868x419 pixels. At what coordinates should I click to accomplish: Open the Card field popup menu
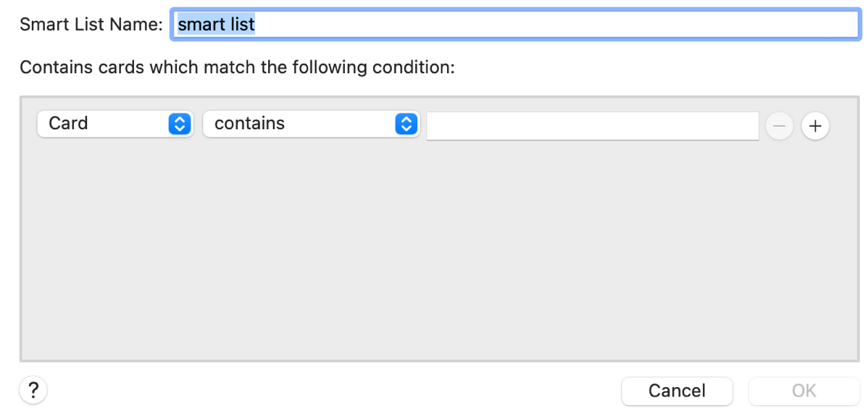(x=115, y=124)
